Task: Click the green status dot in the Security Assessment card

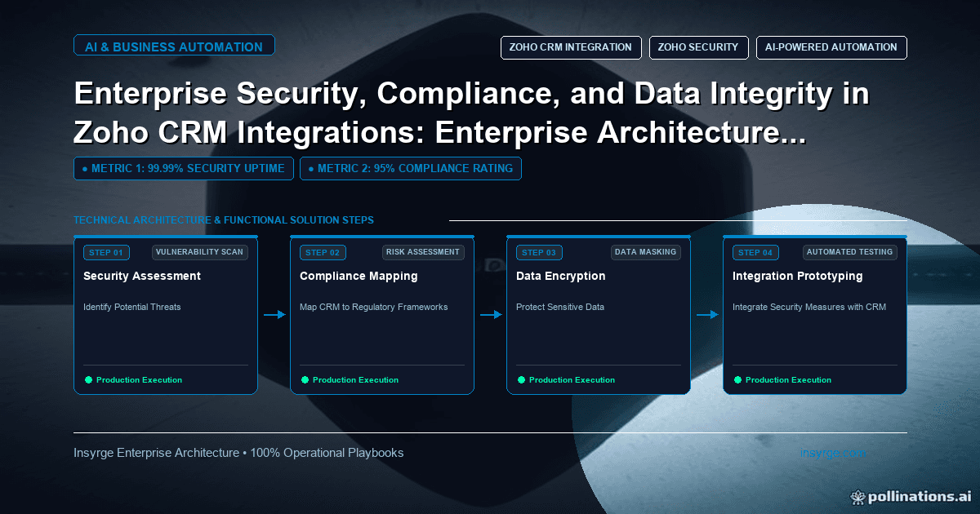Action: click(x=88, y=380)
